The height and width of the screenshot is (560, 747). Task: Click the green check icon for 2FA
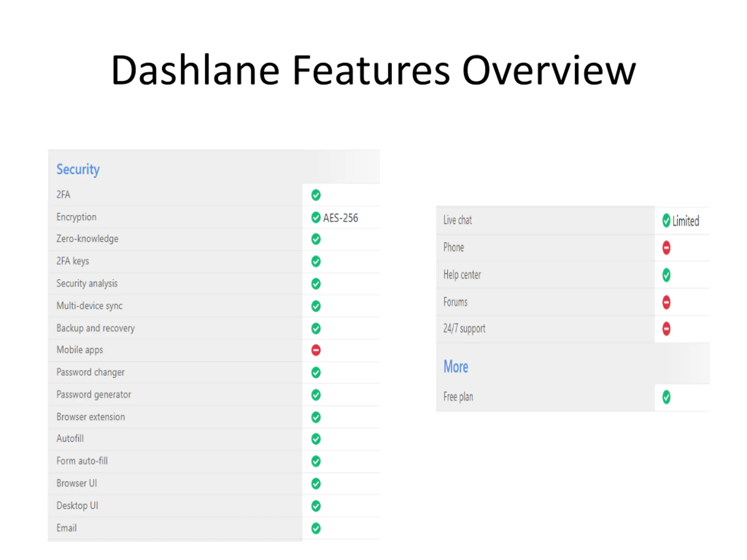click(316, 195)
